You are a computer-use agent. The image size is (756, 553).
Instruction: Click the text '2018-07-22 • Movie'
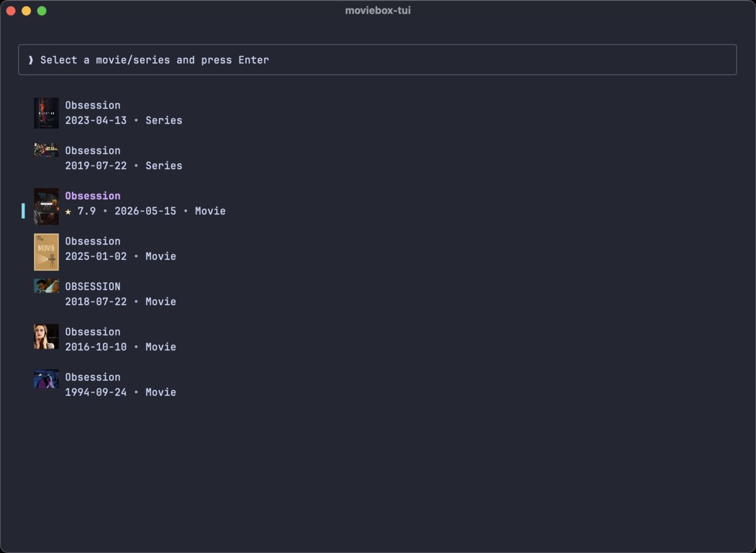[x=120, y=302]
